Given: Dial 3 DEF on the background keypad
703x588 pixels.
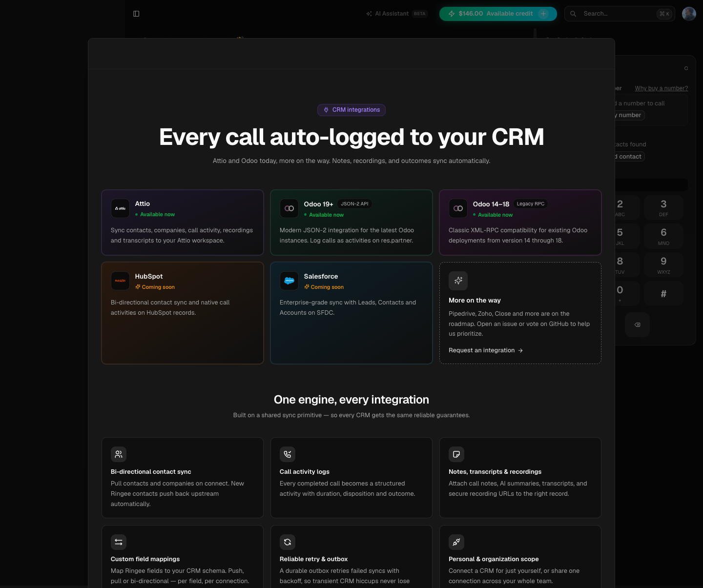Looking at the screenshot, I should pyautogui.click(x=663, y=207).
